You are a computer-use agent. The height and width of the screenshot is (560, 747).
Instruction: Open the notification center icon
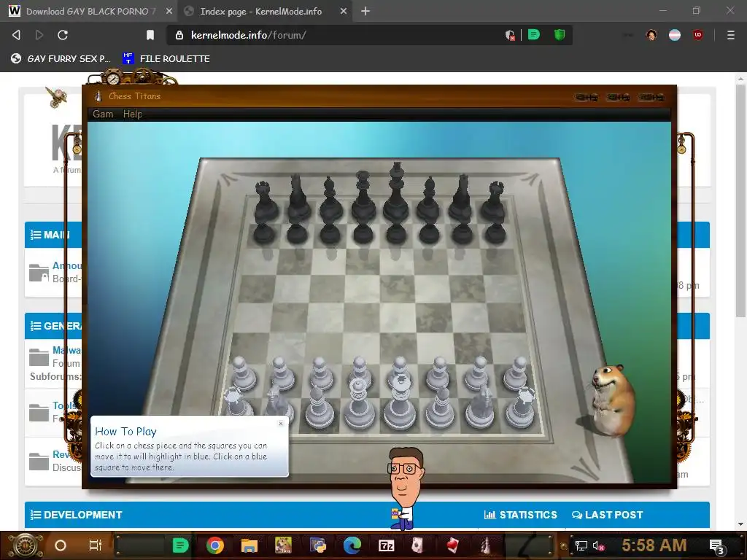point(716,546)
